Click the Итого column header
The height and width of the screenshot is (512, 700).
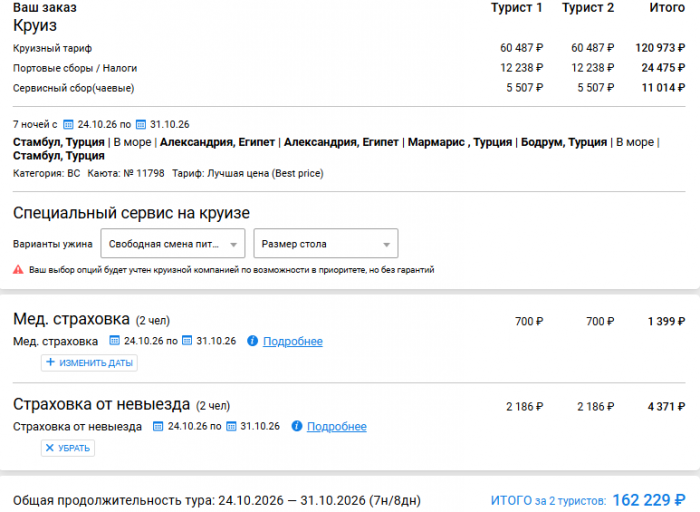pyautogui.click(x=667, y=8)
